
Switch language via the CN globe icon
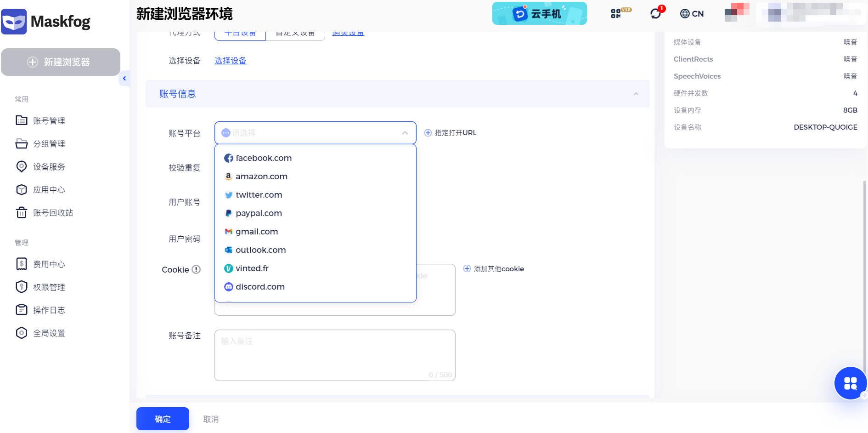pos(692,14)
